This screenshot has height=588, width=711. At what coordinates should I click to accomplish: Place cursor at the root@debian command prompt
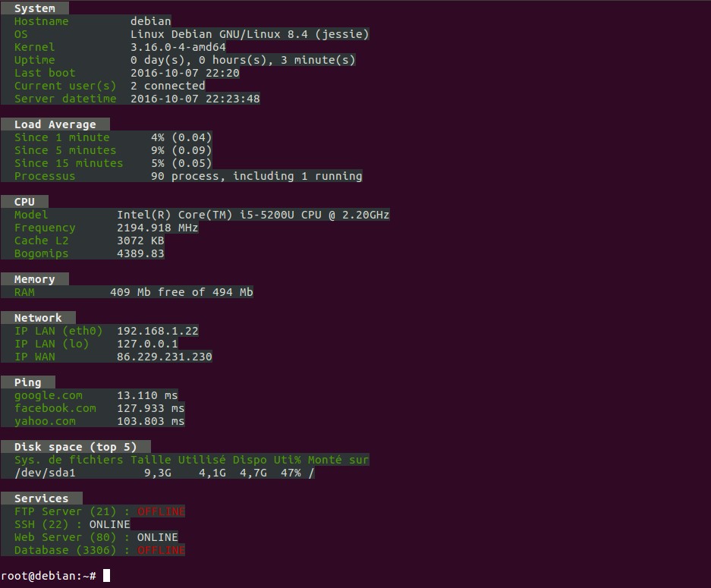point(105,575)
